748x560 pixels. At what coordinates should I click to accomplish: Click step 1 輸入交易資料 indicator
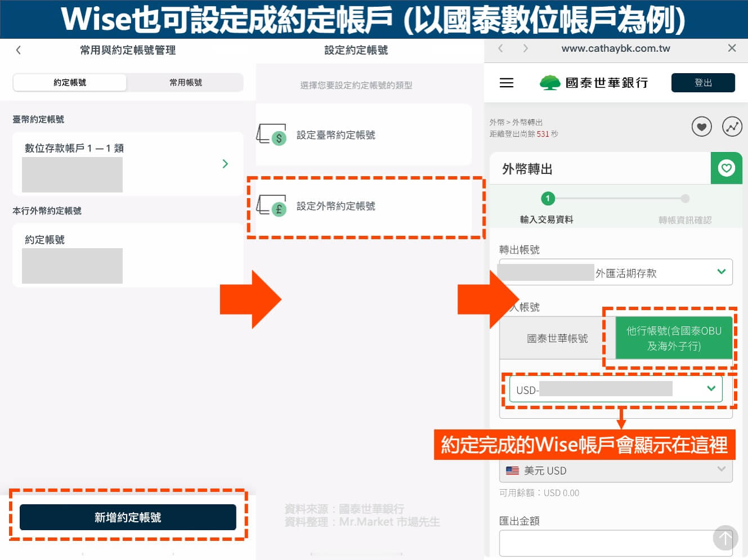point(548,199)
